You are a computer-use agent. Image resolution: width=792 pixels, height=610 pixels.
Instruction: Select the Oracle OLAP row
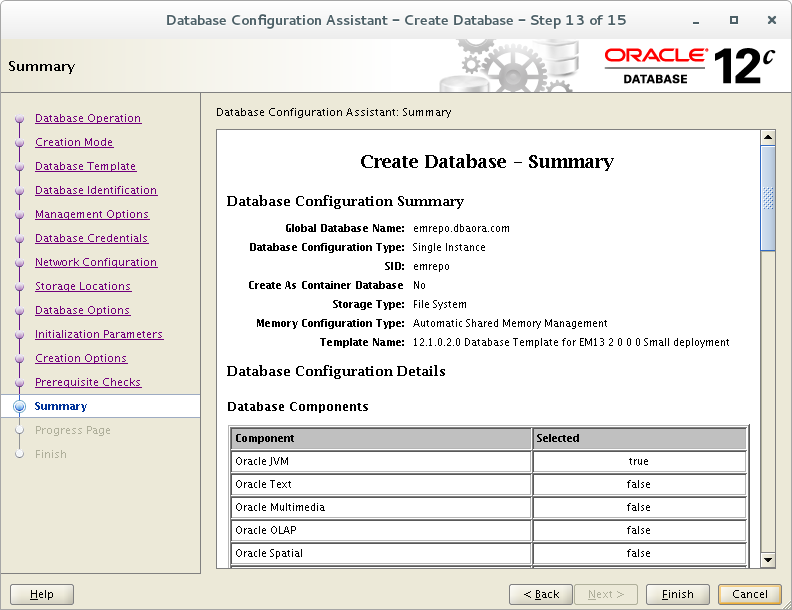click(488, 530)
